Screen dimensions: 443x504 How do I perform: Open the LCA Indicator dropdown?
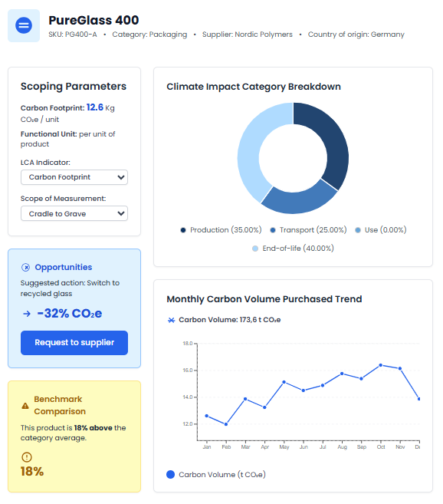point(74,177)
